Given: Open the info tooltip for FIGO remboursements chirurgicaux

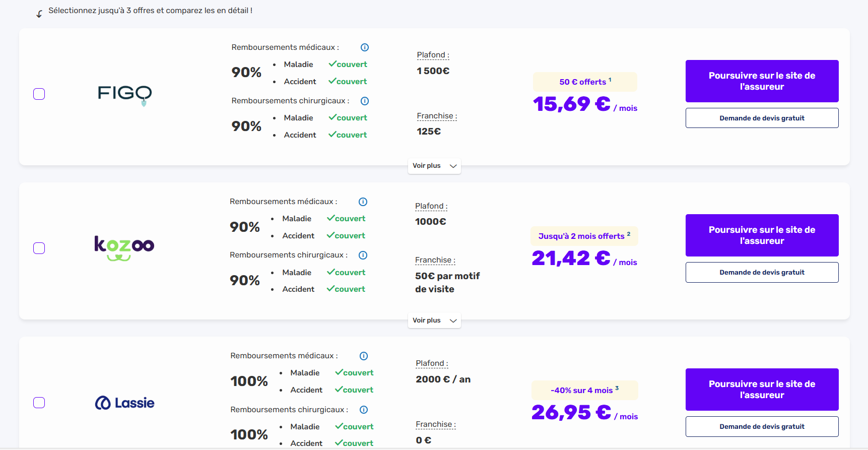Looking at the screenshot, I should coord(364,101).
